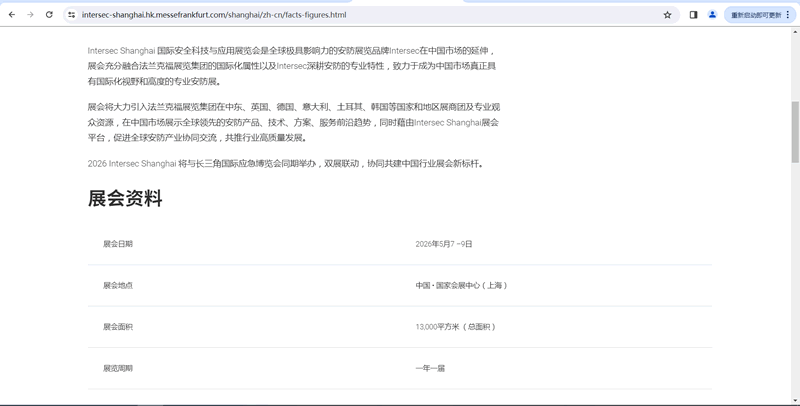This screenshot has width=800, height=406.
Task: Open the user profile icon
Action: pyautogui.click(x=712, y=15)
